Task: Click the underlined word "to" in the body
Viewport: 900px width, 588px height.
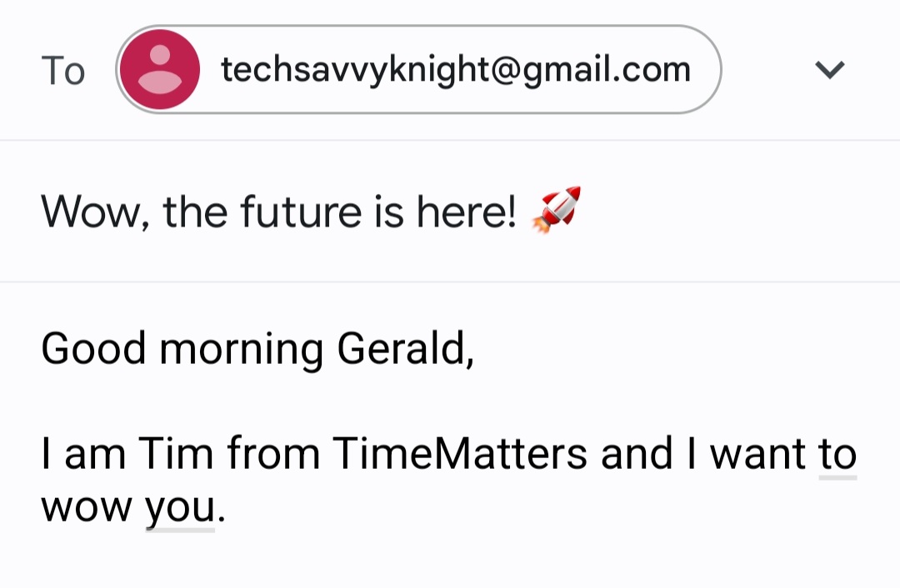Action: 837,455
